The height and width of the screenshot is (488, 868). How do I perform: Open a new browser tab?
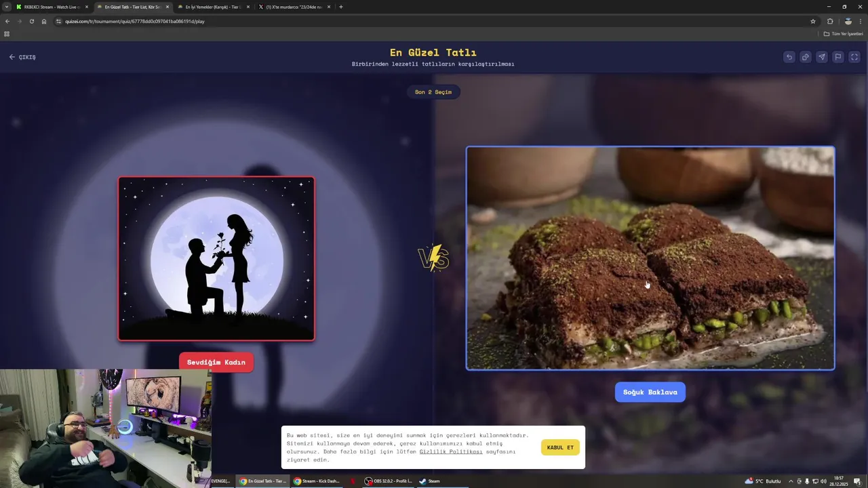[x=340, y=7]
